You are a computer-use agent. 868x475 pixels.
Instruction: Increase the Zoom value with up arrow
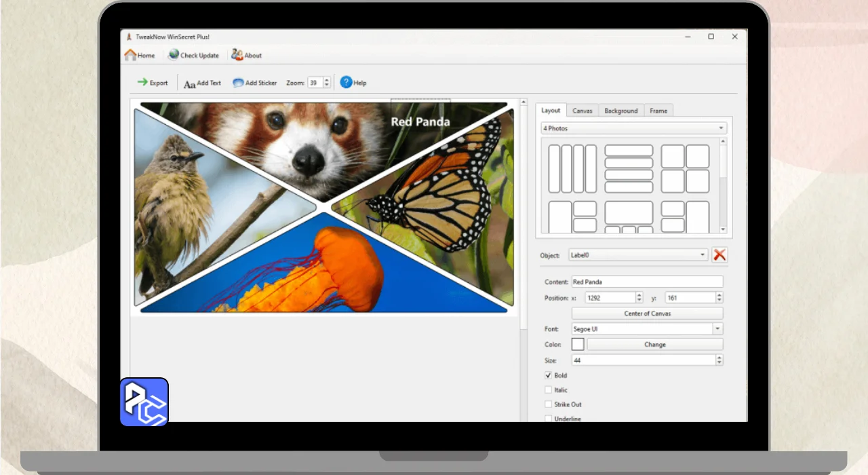click(327, 79)
